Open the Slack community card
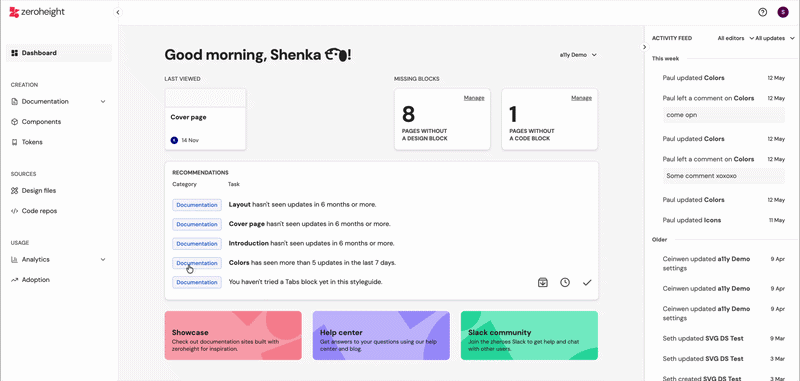The image size is (800, 381). (529, 336)
